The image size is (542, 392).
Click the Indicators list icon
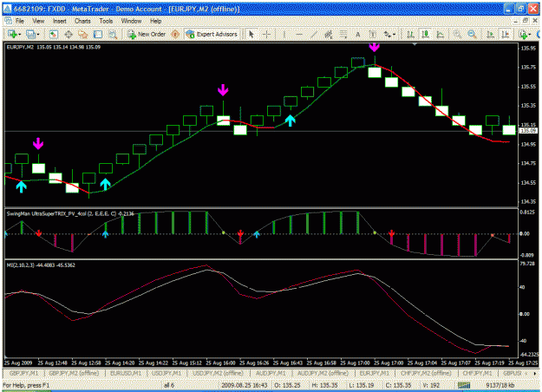pos(523,34)
